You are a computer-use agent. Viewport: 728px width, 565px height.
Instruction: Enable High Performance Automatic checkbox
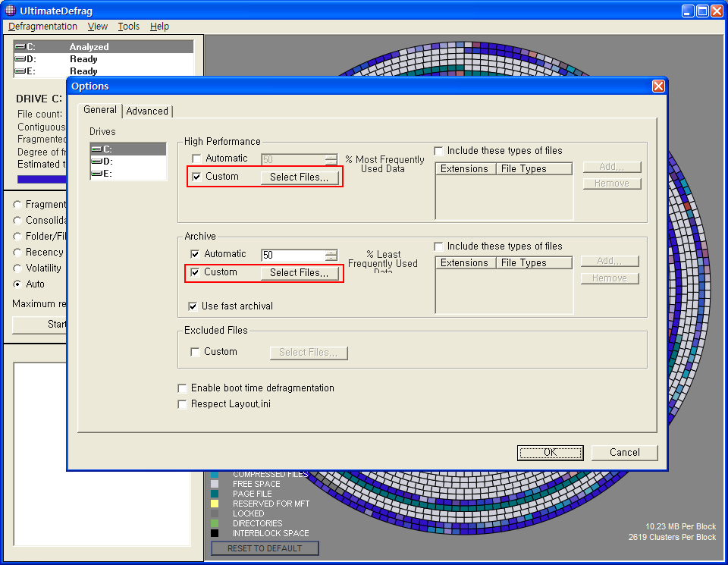pos(197,159)
